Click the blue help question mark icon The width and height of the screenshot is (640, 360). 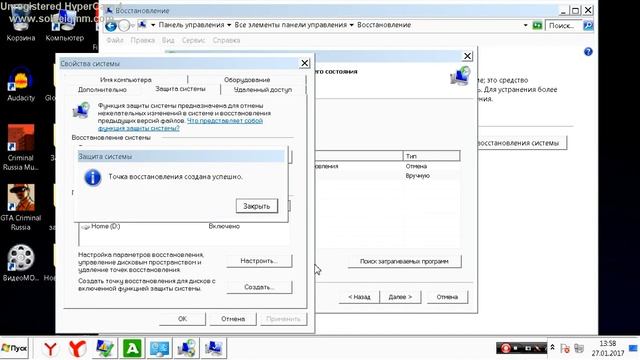(x=588, y=51)
